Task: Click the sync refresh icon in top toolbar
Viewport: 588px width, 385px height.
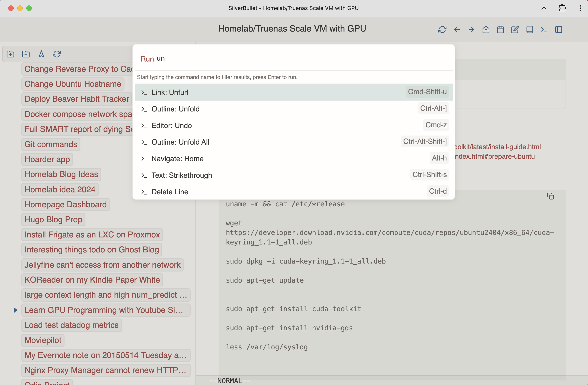Action: click(x=442, y=30)
